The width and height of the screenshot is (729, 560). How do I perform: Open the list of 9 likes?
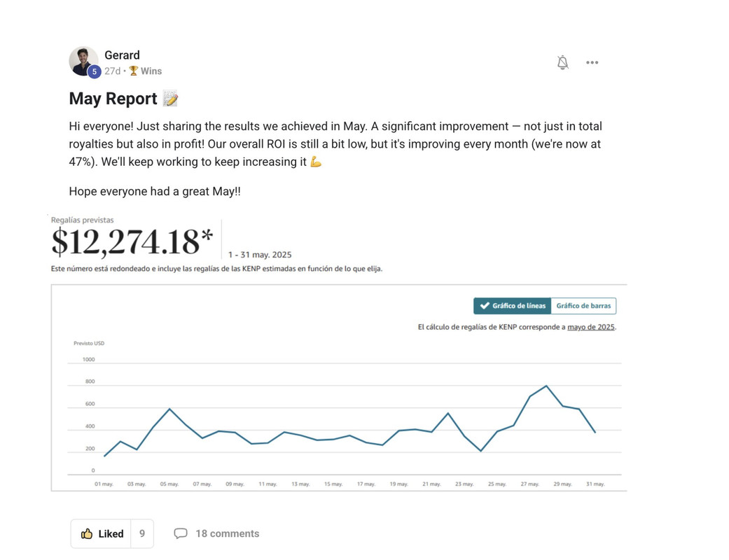[x=142, y=533]
